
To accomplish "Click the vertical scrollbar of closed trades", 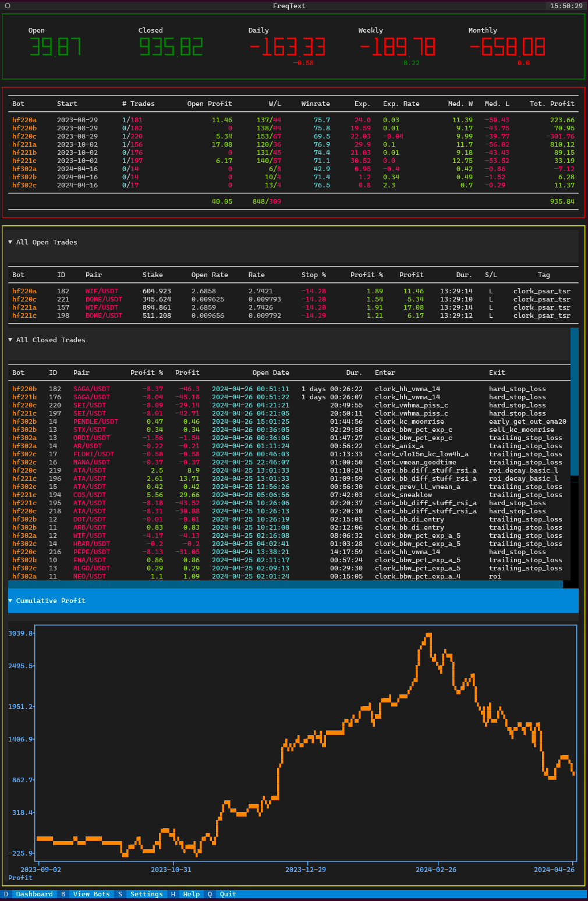I will (x=575, y=402).
